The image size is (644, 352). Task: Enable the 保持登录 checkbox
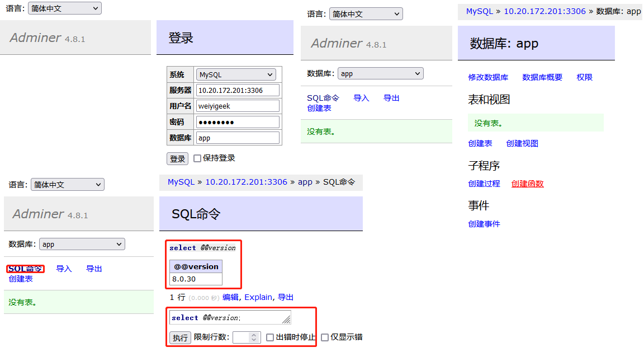point(197,158)
